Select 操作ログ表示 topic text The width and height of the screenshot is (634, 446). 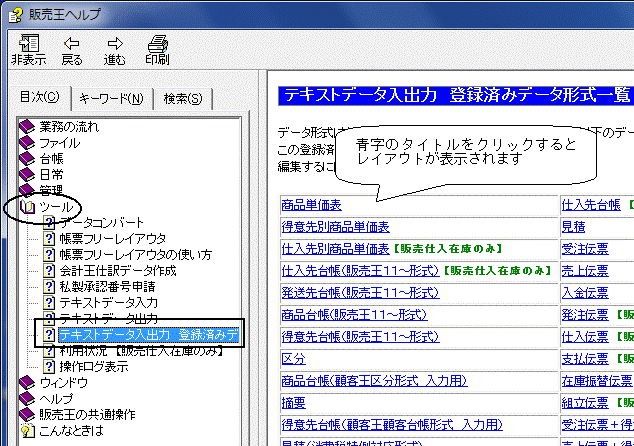(94, 366)
